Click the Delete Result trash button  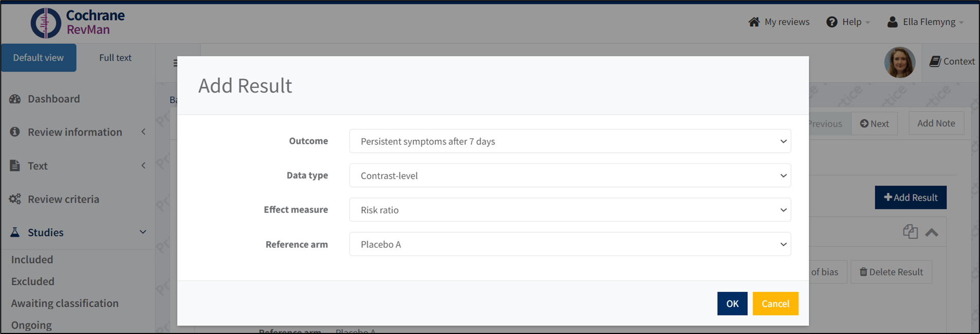(x=891, y=272)
